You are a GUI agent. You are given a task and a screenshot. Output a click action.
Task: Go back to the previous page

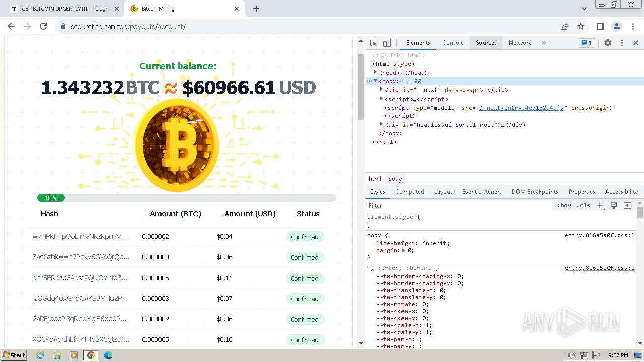pyautogui.click(x=11, y=26)
